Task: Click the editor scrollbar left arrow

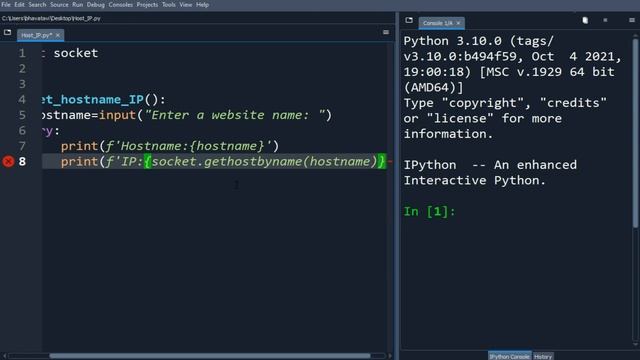Action: (4, 356)
